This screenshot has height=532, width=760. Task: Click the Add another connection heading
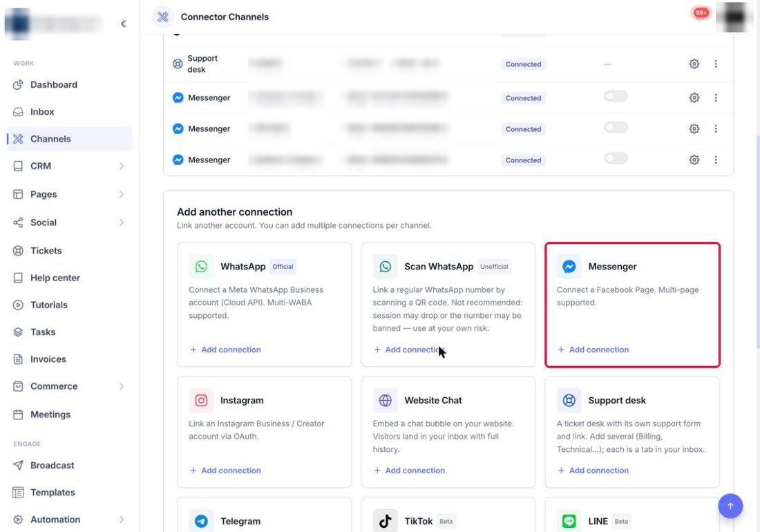coord(235,212)
